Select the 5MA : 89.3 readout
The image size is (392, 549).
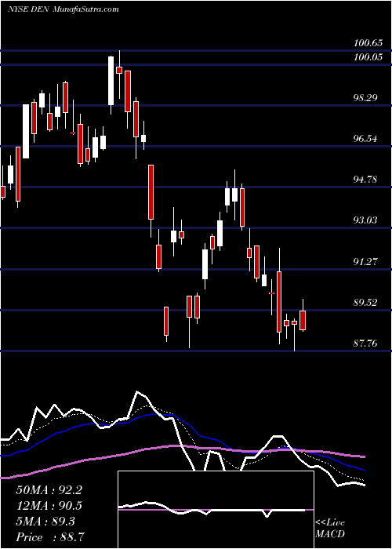coord(45,522)
